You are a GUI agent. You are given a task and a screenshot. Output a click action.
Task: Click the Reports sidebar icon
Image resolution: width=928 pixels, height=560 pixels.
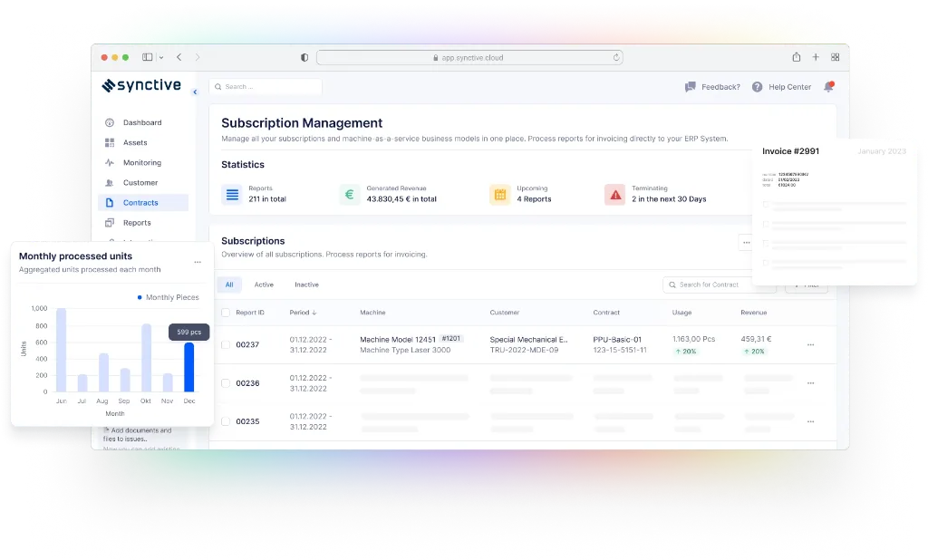coord(110,223)
